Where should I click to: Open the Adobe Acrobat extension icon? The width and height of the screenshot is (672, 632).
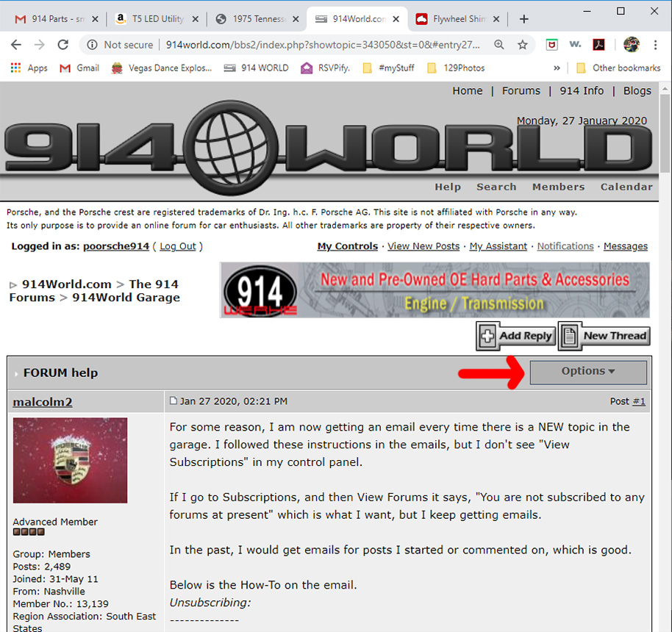[598, 45]
